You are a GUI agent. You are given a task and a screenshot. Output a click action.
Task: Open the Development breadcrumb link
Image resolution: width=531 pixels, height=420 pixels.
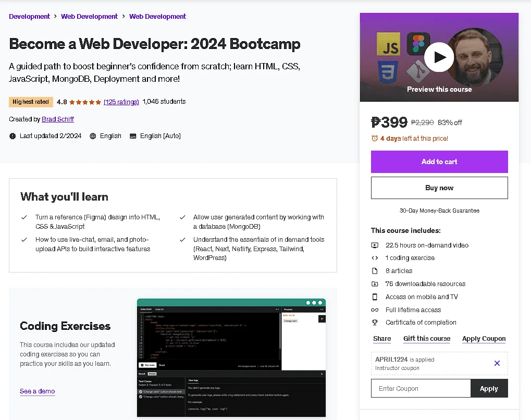[x=29, y=16]
